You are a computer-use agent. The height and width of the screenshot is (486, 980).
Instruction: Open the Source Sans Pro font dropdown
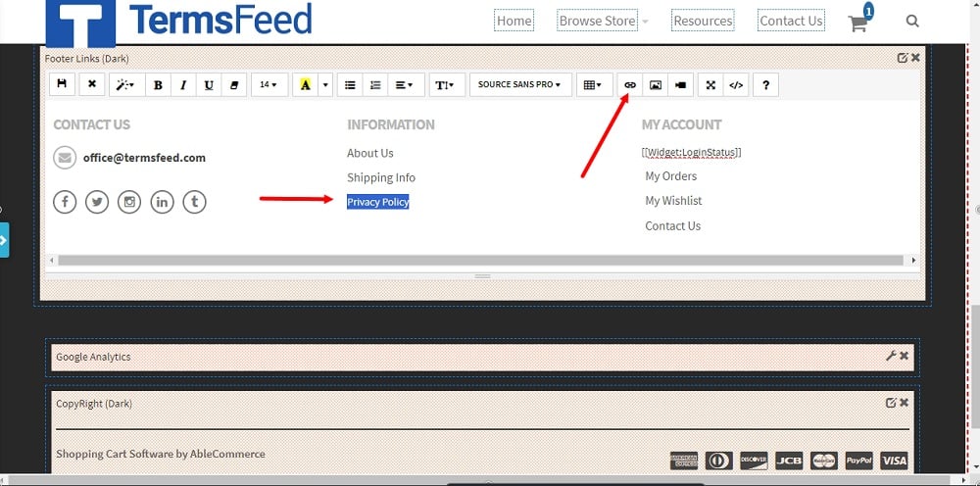[520, 85]
